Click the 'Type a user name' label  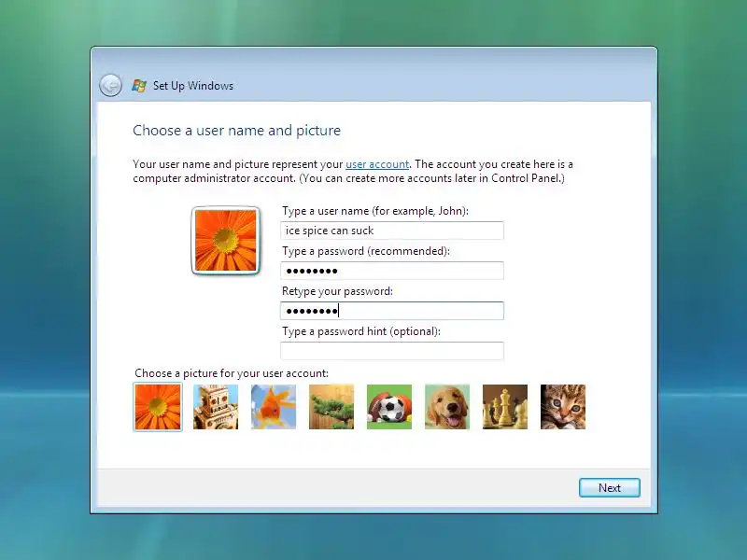point(375,211)
